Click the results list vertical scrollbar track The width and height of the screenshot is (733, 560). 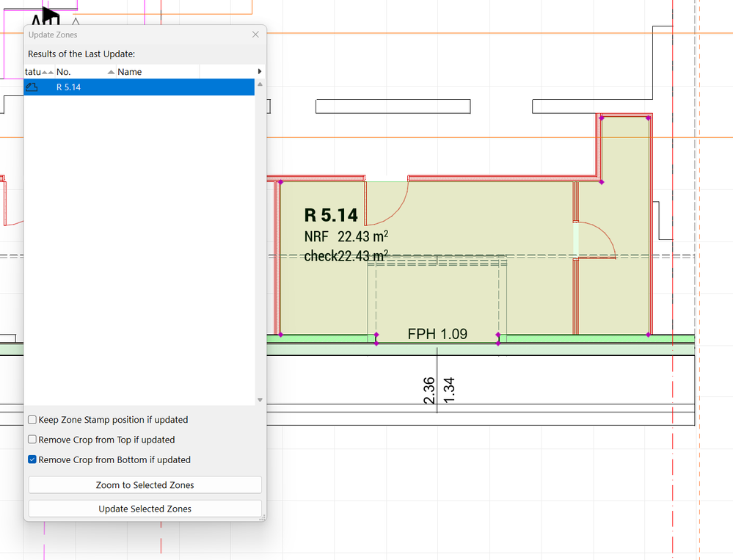(x=260, y=242)
